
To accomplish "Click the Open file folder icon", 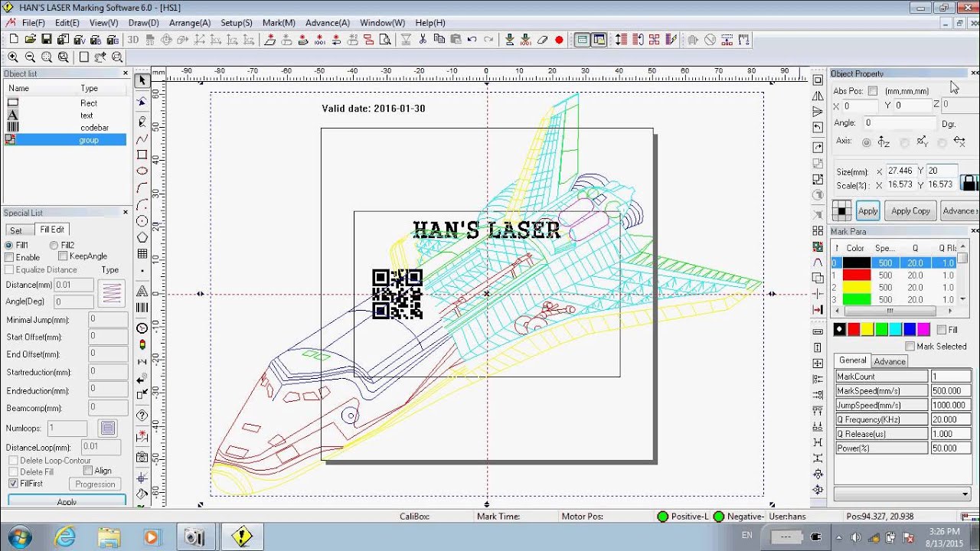I will pyautogui.click(x=31, y=39).
